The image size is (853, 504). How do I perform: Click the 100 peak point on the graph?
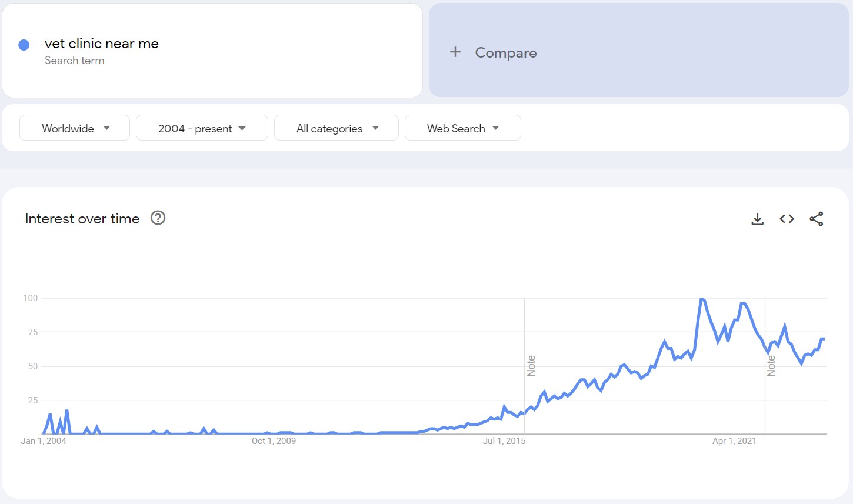point(701,299)
